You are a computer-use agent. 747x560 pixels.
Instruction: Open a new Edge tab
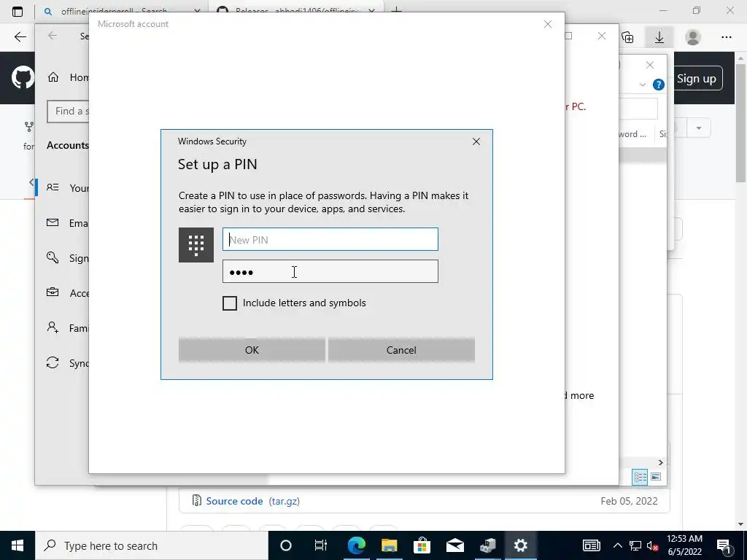coord(396,10)
